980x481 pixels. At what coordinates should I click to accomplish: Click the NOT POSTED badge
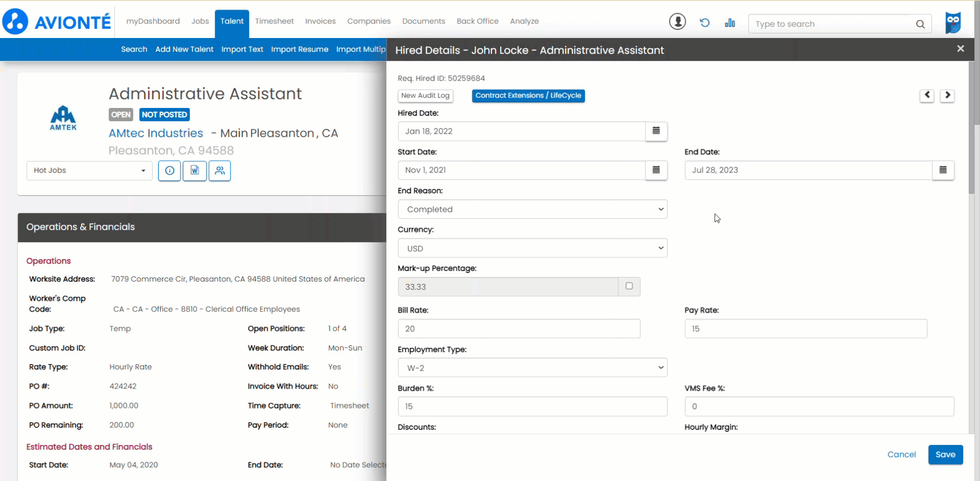[x=164, y=115]
